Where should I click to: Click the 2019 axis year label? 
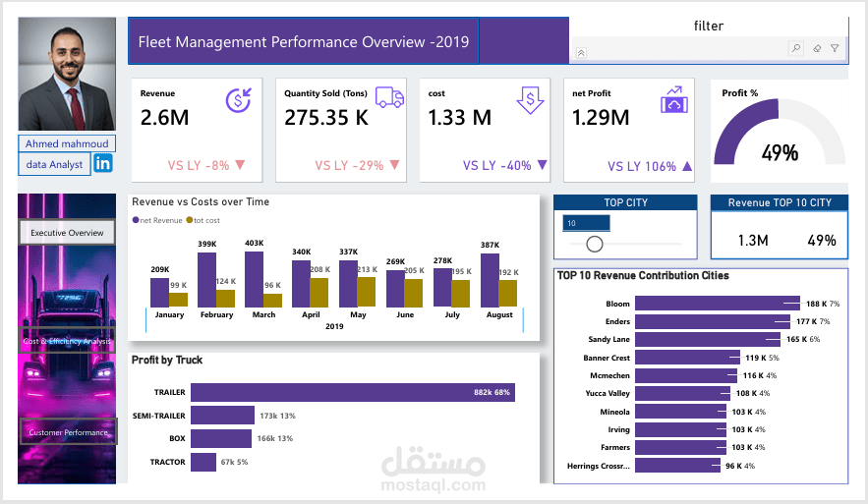(x=334, y=326)
